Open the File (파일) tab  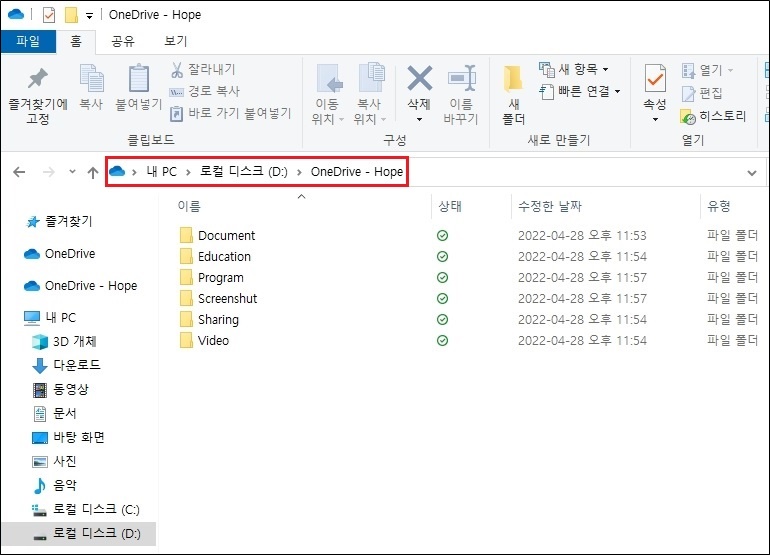(28, 41)
